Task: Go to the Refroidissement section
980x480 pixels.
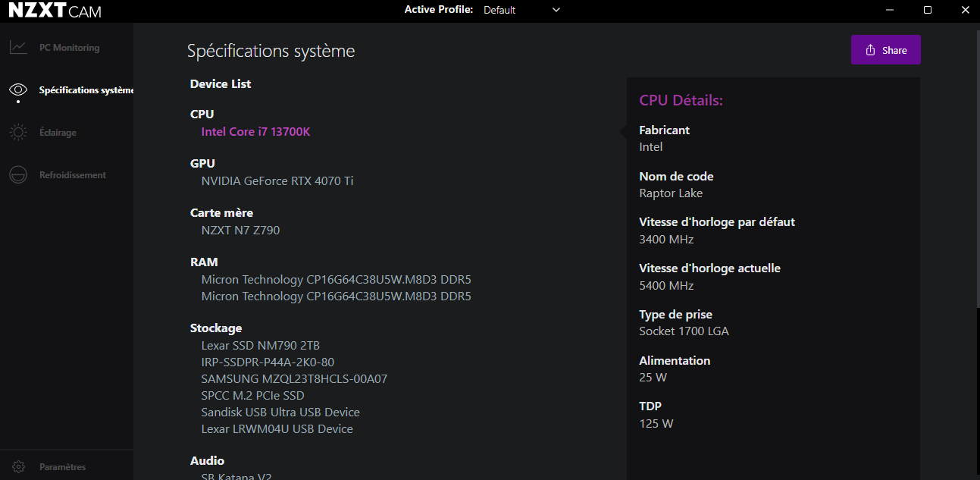Action: 72,175
